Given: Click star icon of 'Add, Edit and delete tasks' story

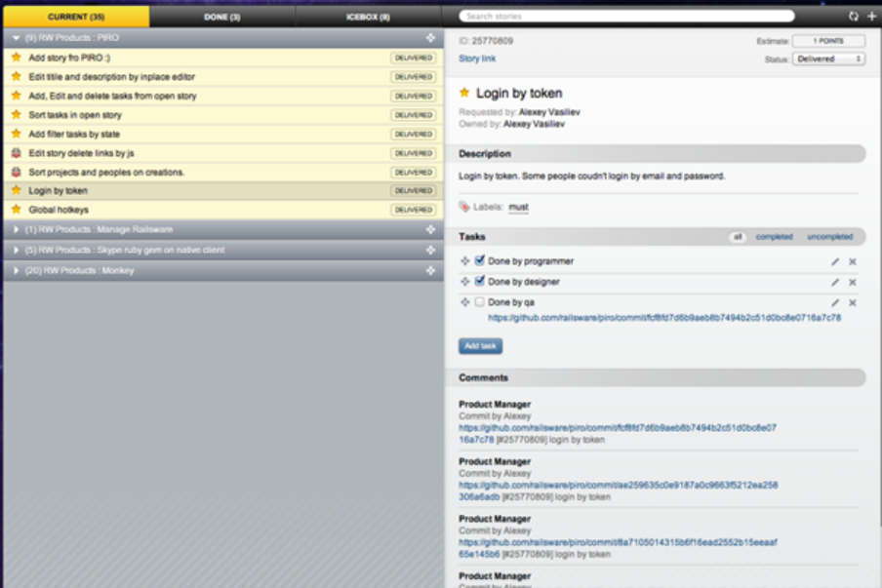Looking at the screenshot, I should (17, 96).
